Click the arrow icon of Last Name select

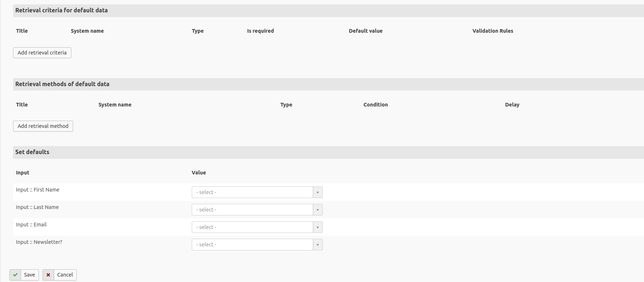318,210
